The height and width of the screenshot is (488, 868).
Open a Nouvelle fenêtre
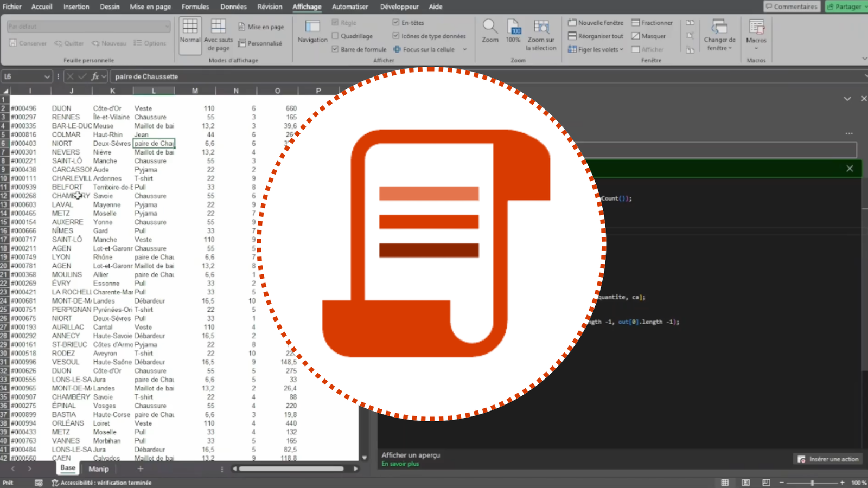pyautogui.click(x=595, y=22)
